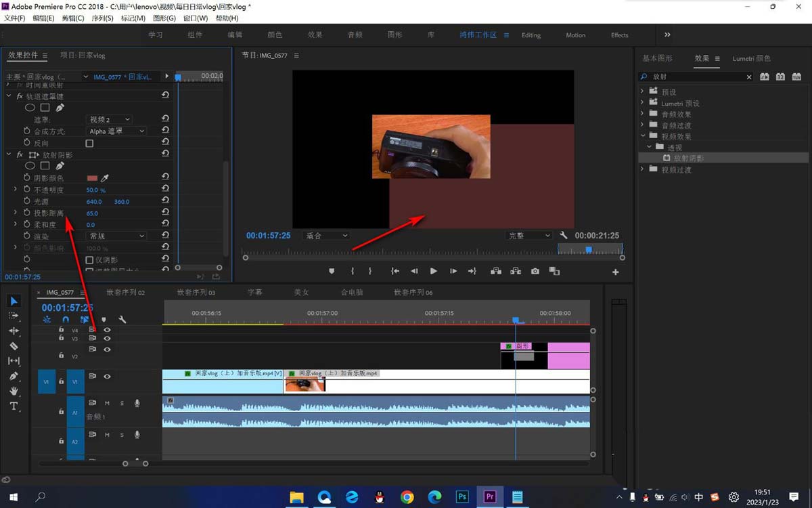The height and width of the screenshot is (508, 812).
Task: Toggle V1 track output eye
Action: (x=107, y=377)
